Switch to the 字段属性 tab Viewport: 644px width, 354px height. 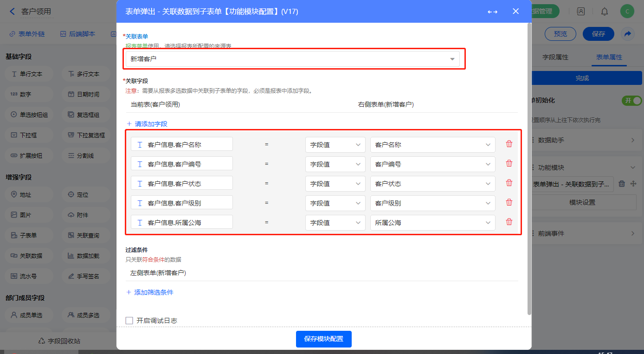coord(555,57)
